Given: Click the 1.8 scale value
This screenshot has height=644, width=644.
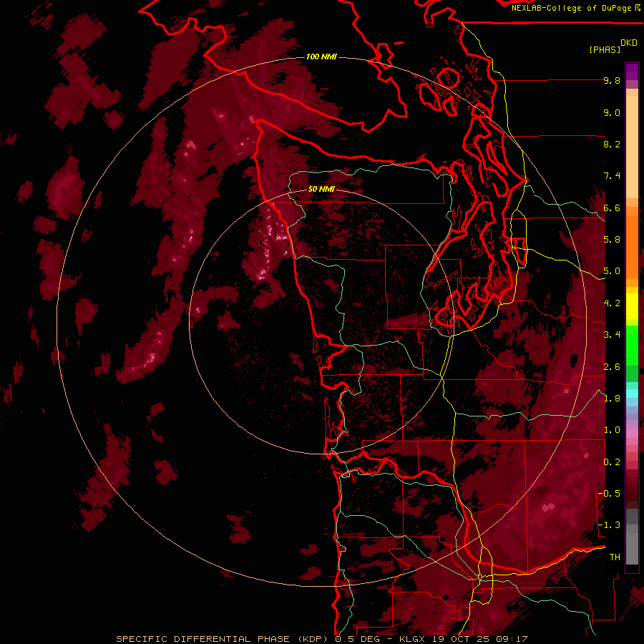Looking at the screenshot, I should tap(612, 399).
